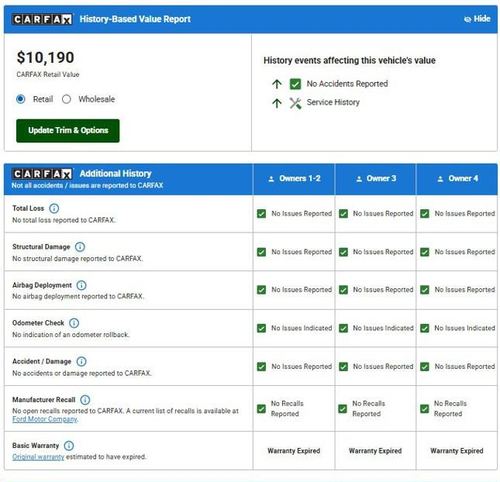Open the Original warranty link
This screenshot has height=482, width=500.
tap(38, 457)
